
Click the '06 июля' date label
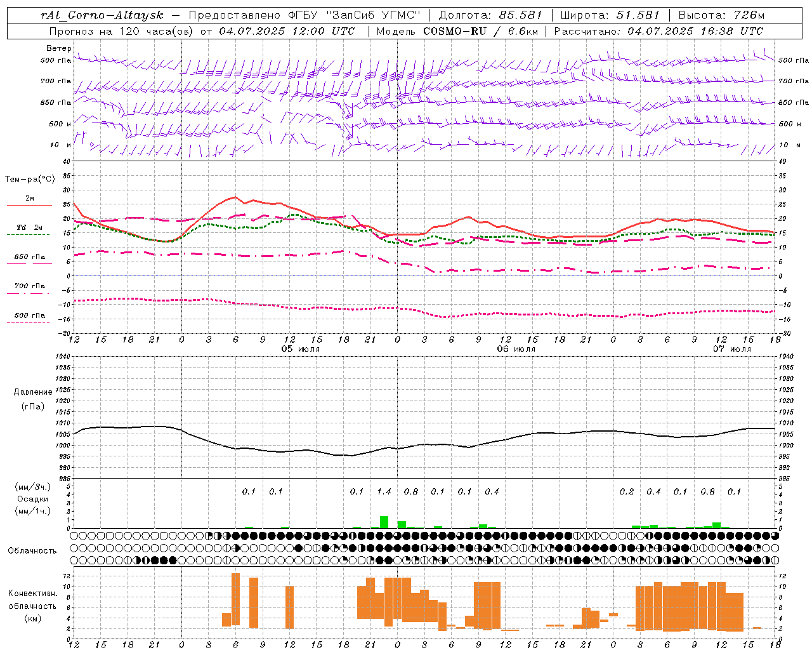pos(516,349)
